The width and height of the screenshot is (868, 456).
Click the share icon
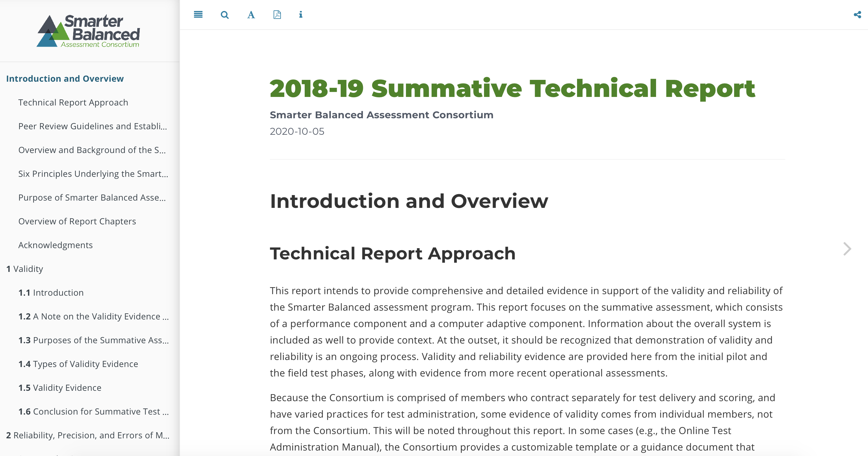[857, 15]
